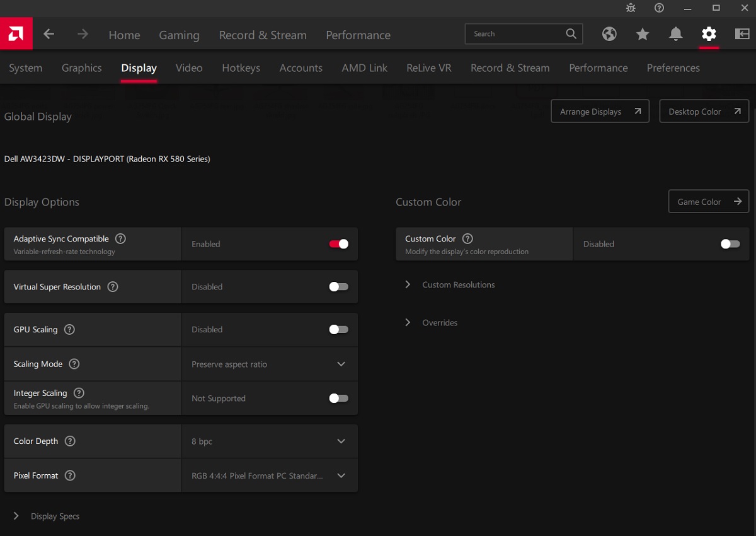
Task: Click the bug report icon
Action: pyautogui.click(x=631, y=8)
